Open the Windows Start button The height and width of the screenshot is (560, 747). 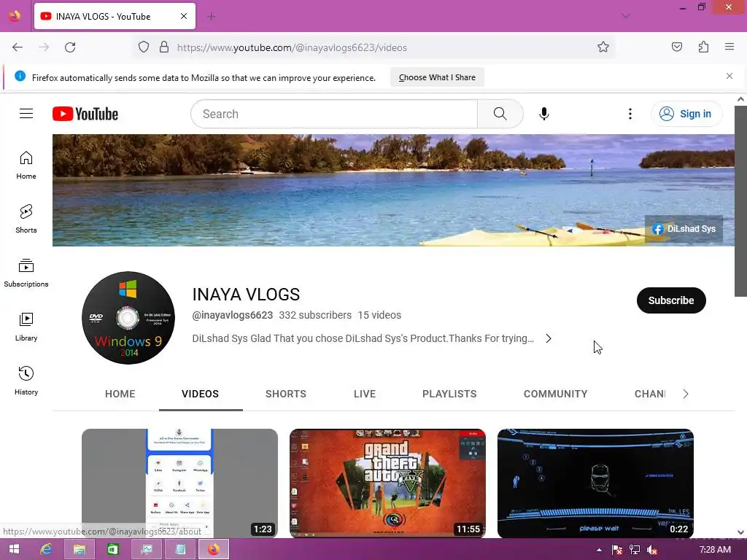pyautogui.click(x=14, y=549)
